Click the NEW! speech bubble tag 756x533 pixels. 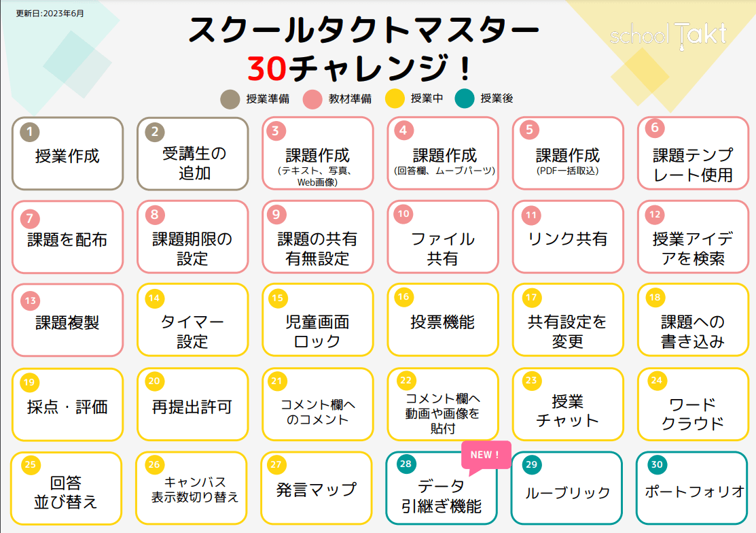click(486, 456)
